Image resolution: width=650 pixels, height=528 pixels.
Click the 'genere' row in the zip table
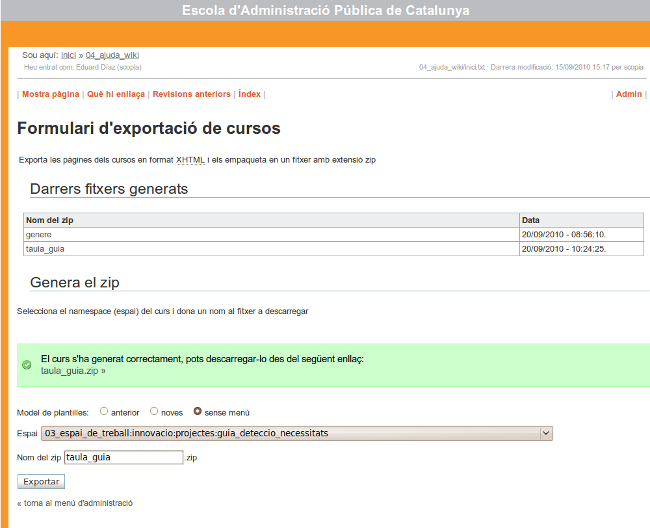[x=39, y=234]
